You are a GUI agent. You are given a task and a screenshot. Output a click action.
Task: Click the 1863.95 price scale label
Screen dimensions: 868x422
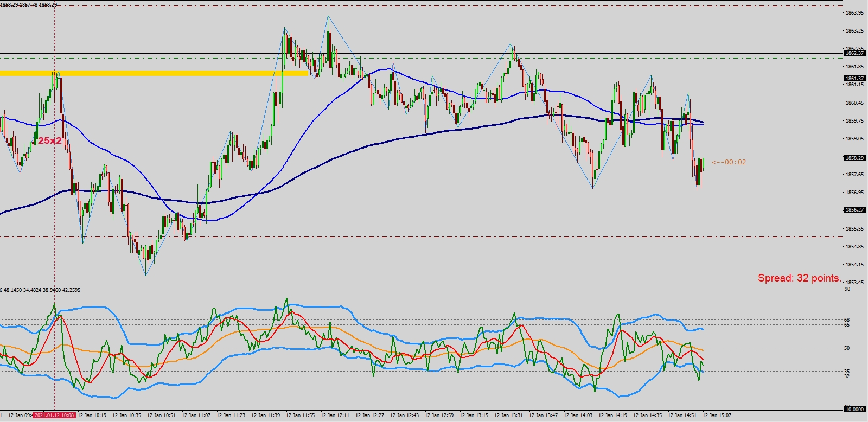(x=854, y=13)
